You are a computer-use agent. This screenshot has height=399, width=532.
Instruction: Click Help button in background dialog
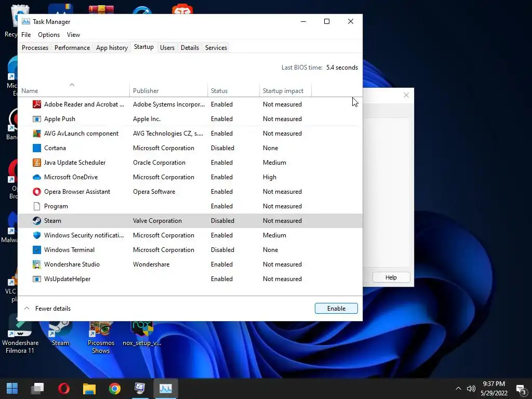(391, 277)
